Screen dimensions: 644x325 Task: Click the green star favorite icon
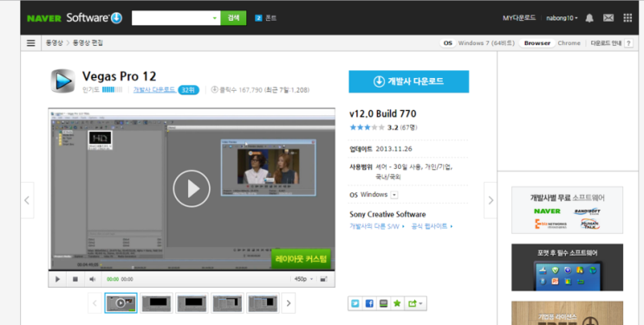pyautogui.click(x=397, y=303)
